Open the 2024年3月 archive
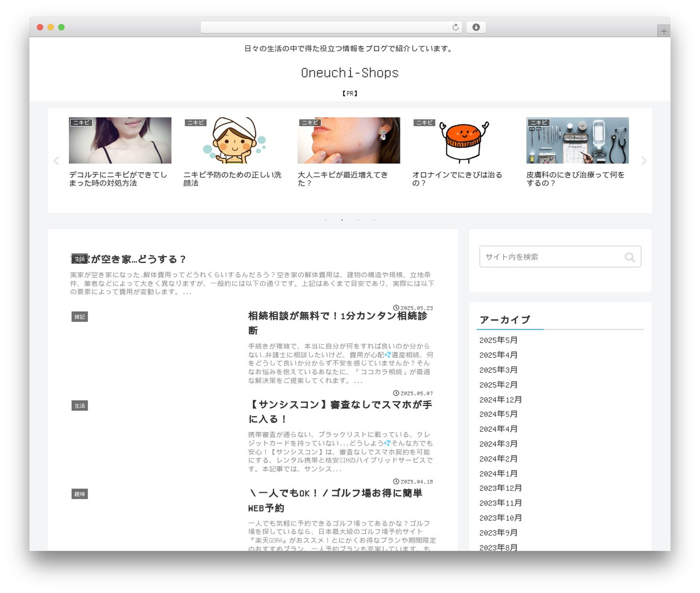Viewport: 700px width, 593px height. click(x=498, y=444)
